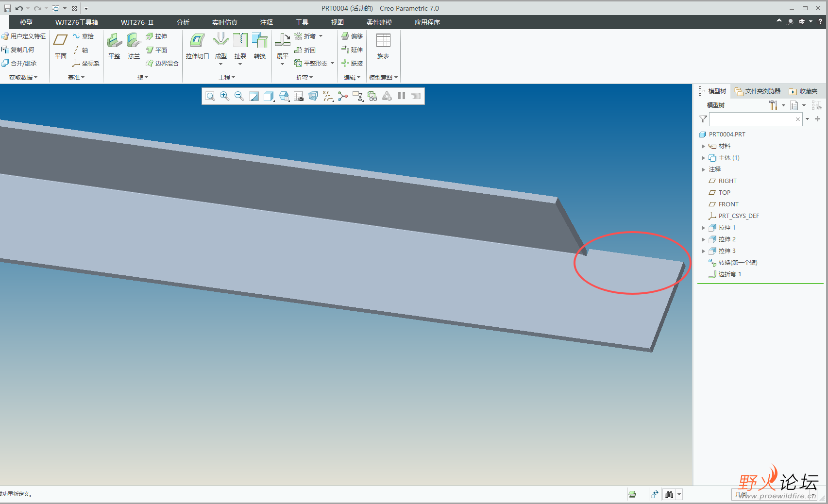Open the 工程 group dropdown
828x504 pixels.
coord(226,77)
